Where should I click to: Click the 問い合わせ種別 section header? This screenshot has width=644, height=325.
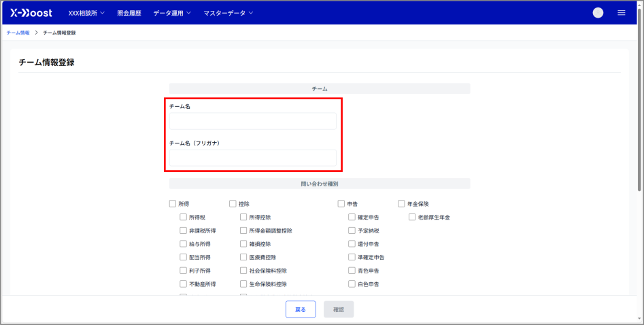click(320, 184)
